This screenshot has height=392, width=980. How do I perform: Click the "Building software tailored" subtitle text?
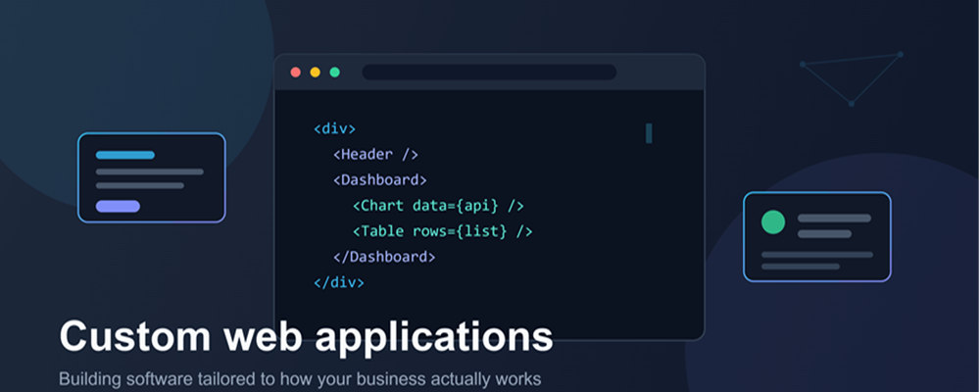(x=299, y=379)
